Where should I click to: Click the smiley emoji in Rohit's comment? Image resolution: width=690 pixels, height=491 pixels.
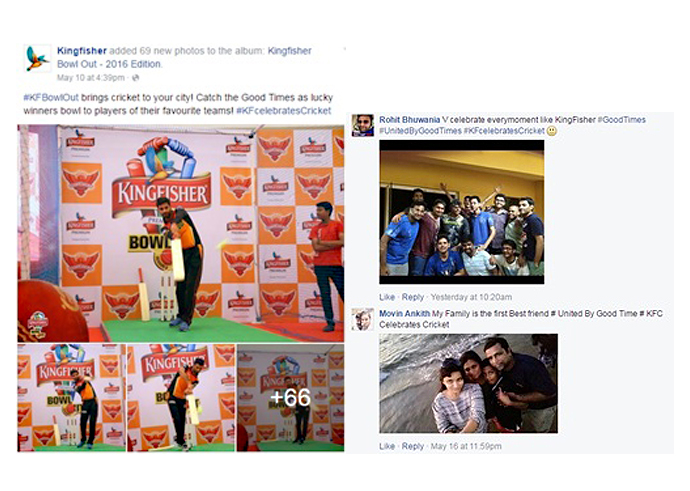point(551,131)
